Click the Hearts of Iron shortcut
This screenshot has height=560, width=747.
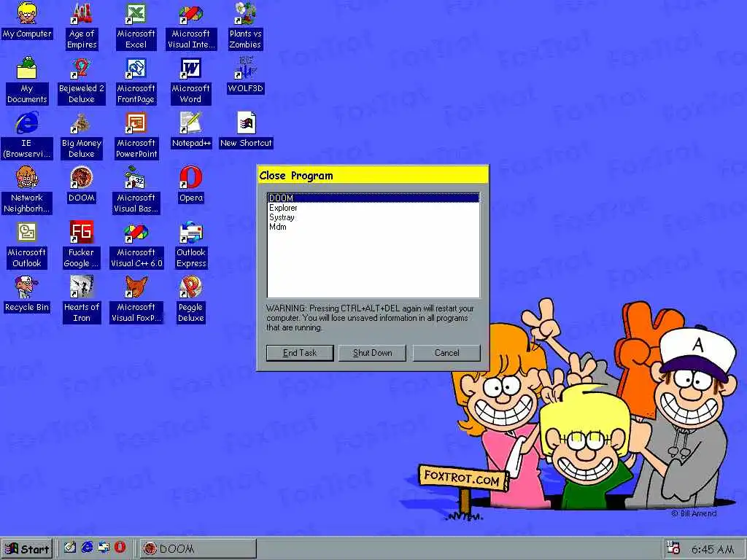[x=82, y=300]
